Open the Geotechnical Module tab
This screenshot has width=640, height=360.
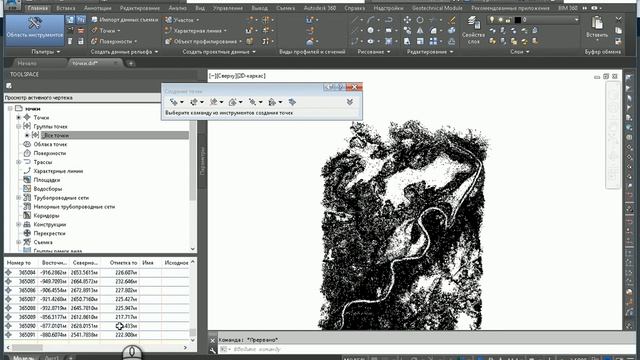click(x=437, y=8)
